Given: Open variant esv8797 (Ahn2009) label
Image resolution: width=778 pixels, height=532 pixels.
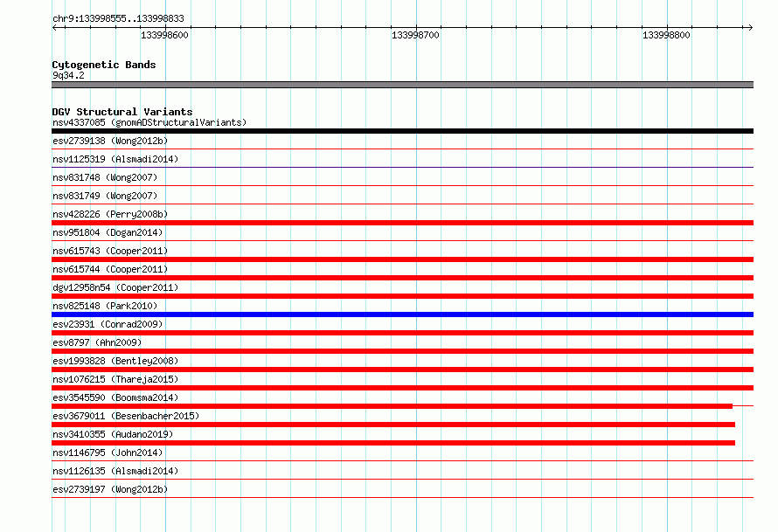Looking at the screenshot, I should [x=97, y=342].
